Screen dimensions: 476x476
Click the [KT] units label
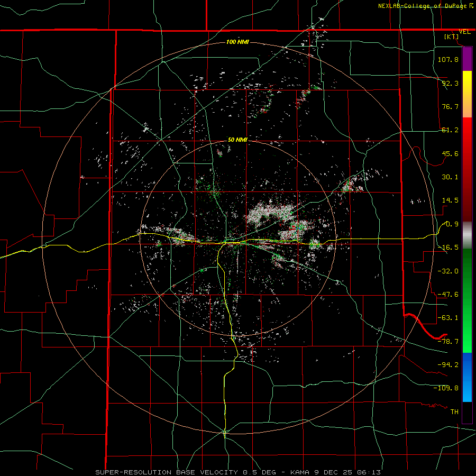coord(452,36)
